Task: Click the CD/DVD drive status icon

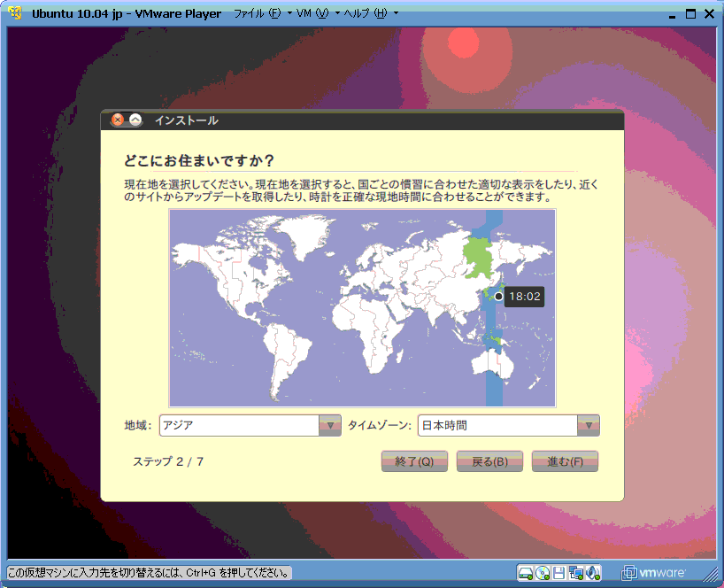Action: click(543, 573)
